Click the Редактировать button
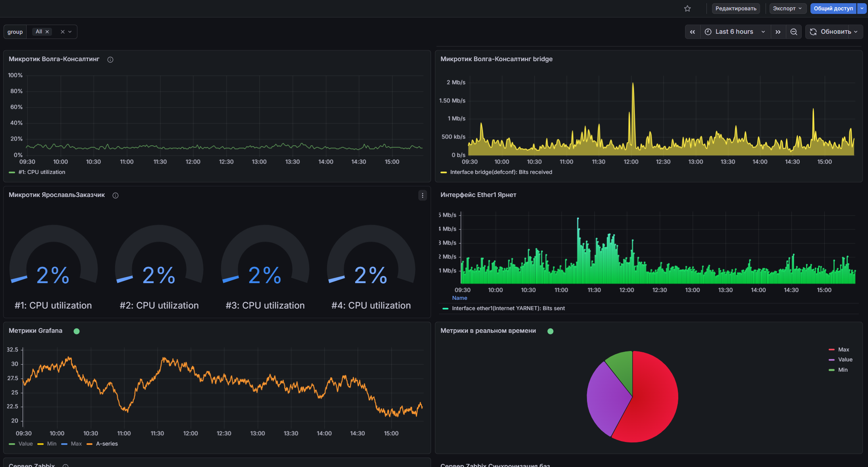This screenshot has width=868, height=467. point(735,8)
